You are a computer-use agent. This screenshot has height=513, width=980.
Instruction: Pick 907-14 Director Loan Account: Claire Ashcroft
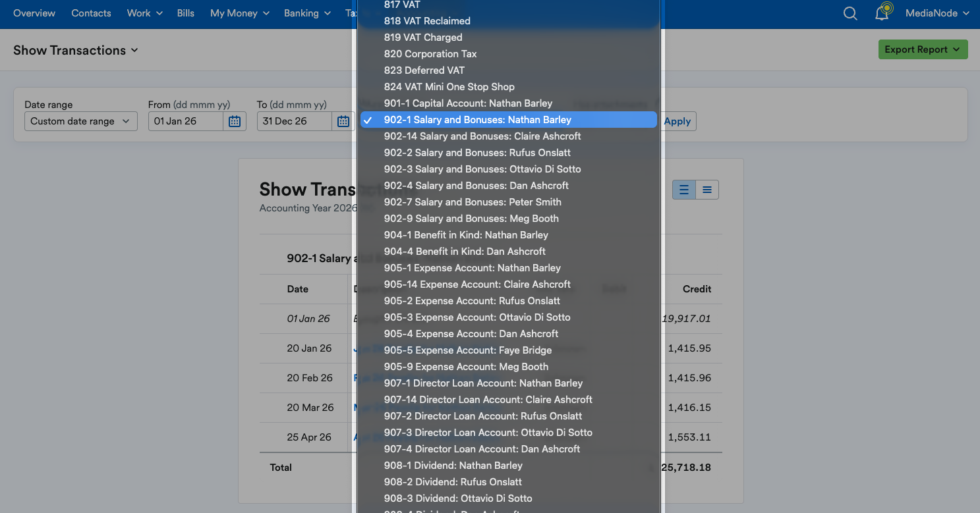[x=509, y=400]
